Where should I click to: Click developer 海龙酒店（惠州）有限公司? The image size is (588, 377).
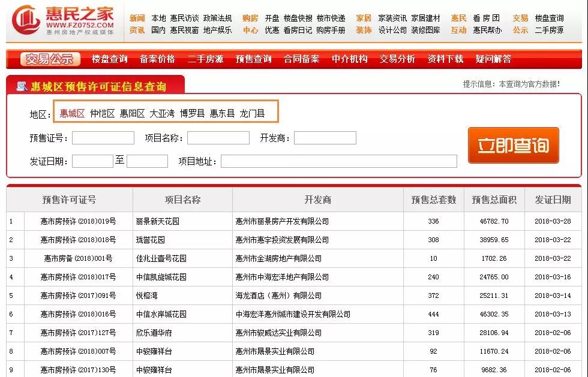pyautogui.click(x=278, y=295)
